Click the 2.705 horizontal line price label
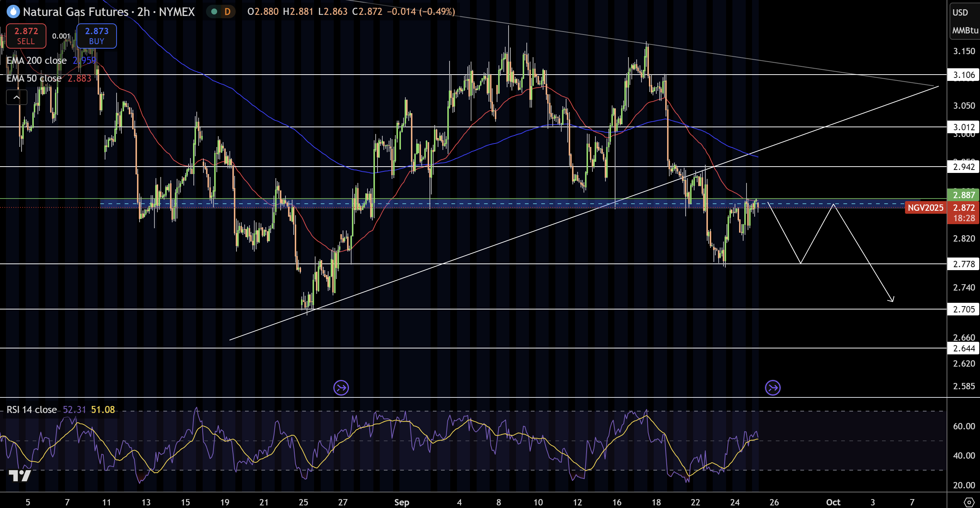This screenshot has height=508, width=980. pyautogui.click(x=963, y=309)
